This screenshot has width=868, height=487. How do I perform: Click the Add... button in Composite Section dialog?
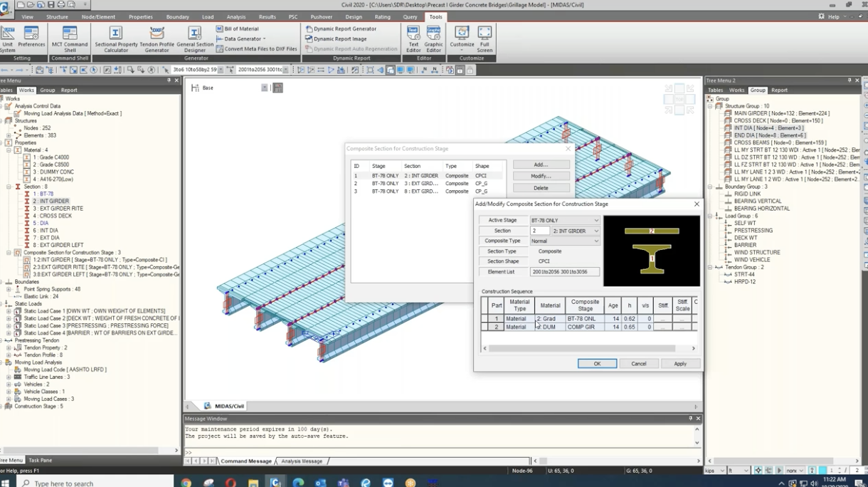click(541, 164)
